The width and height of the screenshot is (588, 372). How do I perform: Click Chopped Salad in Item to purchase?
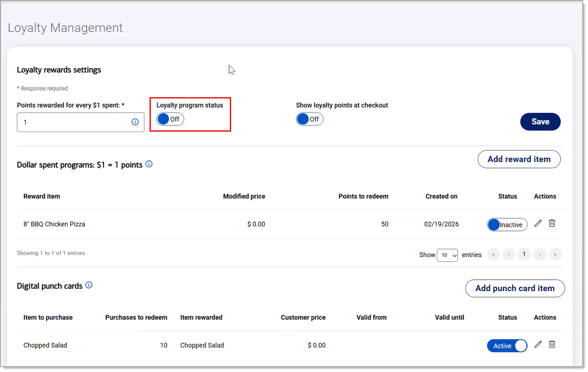click(x=45, y=345)
